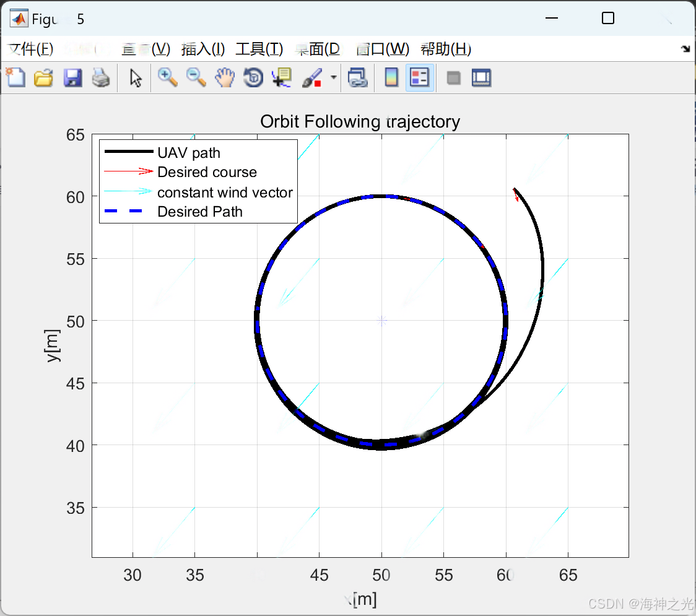This screenshot has height=616, width=696.
Task: Click the Link Plot icon
Action: [358, 77]
